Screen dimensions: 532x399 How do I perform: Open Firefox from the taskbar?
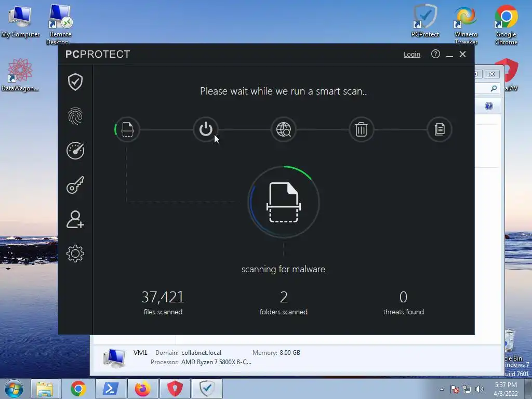142,389
